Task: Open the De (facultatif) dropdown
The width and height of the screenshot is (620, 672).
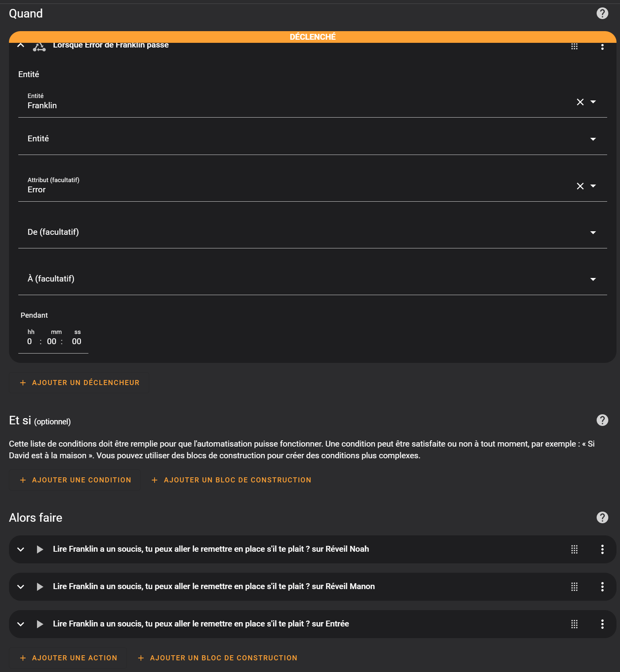Action: tap(312, 232)
